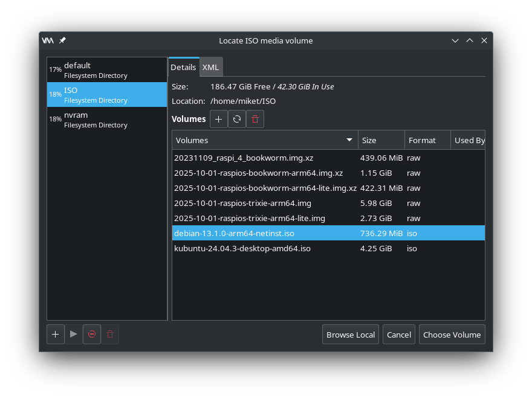Stop the selected storage pool
The height and width of the screenshot is (398, 532).
point(92,334)
